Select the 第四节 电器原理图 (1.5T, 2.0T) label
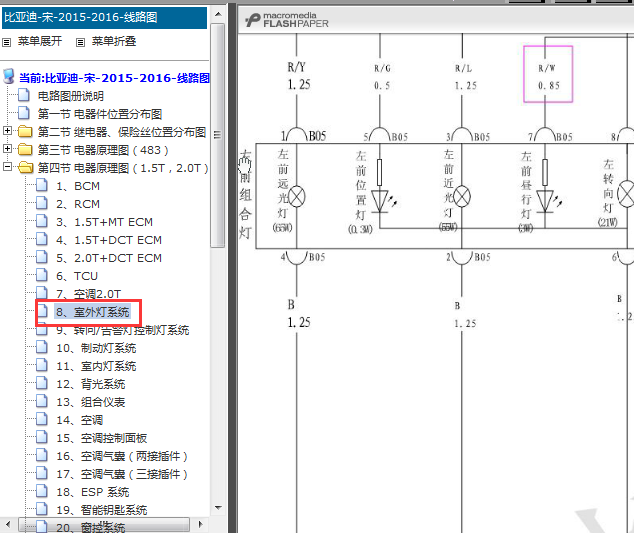634x533 pixels. click(x=123, y=168)
